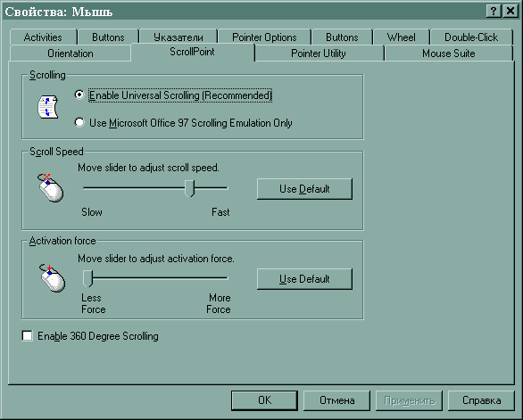Open the Buttons tab between Activities and Указатели
The image size is (523, 420).
(108, 37)
